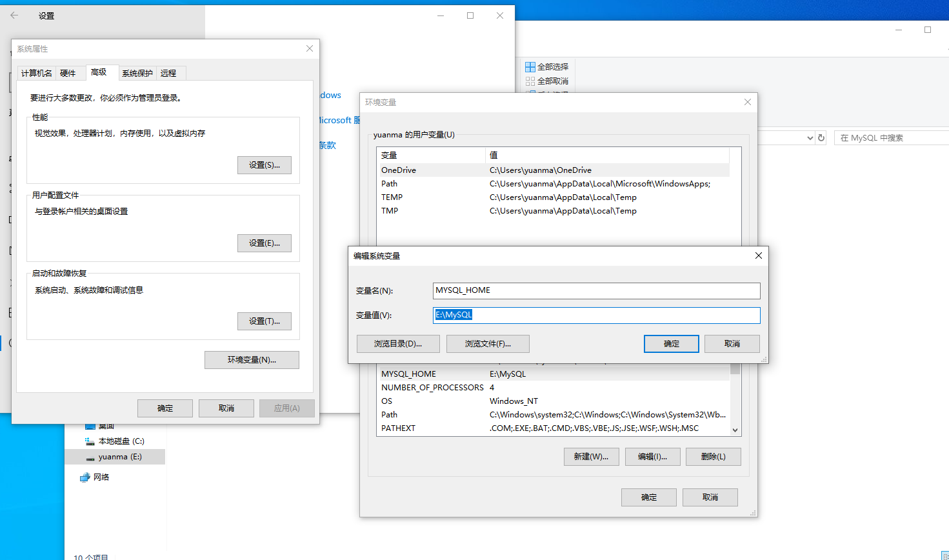Select NUMBER_OF_PROCESSORS system variable row
The height and width of the screenshot is (560, 949).
pyautogui.click(x=553, y=388)
